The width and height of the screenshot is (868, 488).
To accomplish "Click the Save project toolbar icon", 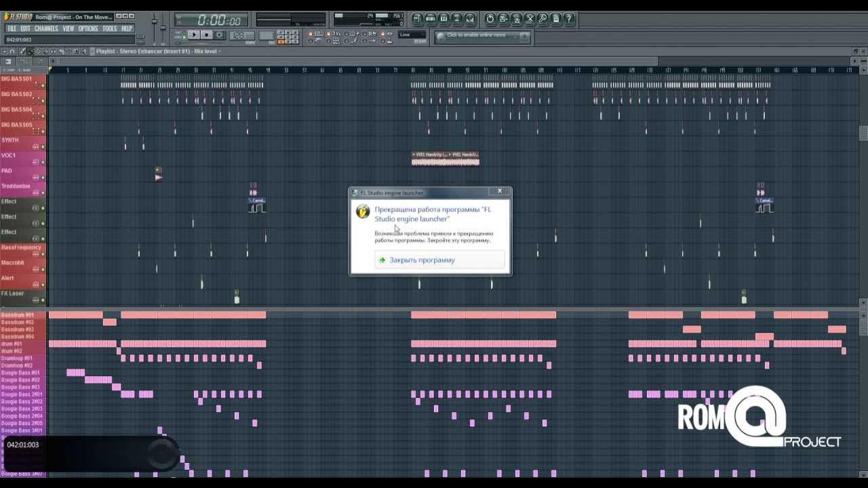I will click(503, 18).
